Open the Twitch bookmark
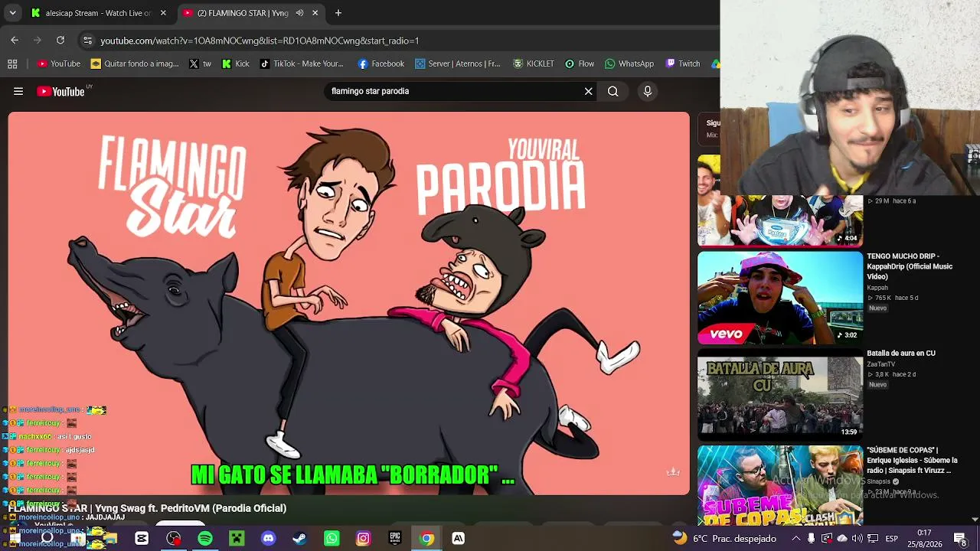The width and height of the screenshot is (980, 551). (x=683, y=64)
